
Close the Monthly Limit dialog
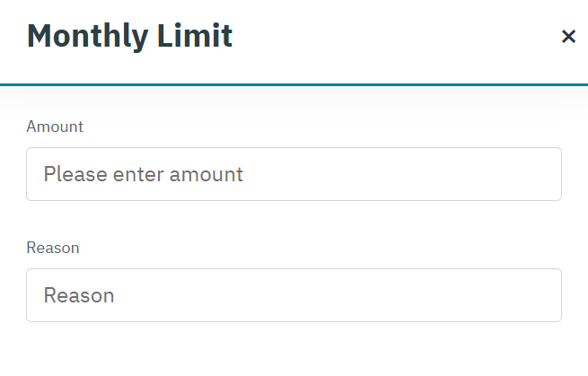[x=568, y=37]
